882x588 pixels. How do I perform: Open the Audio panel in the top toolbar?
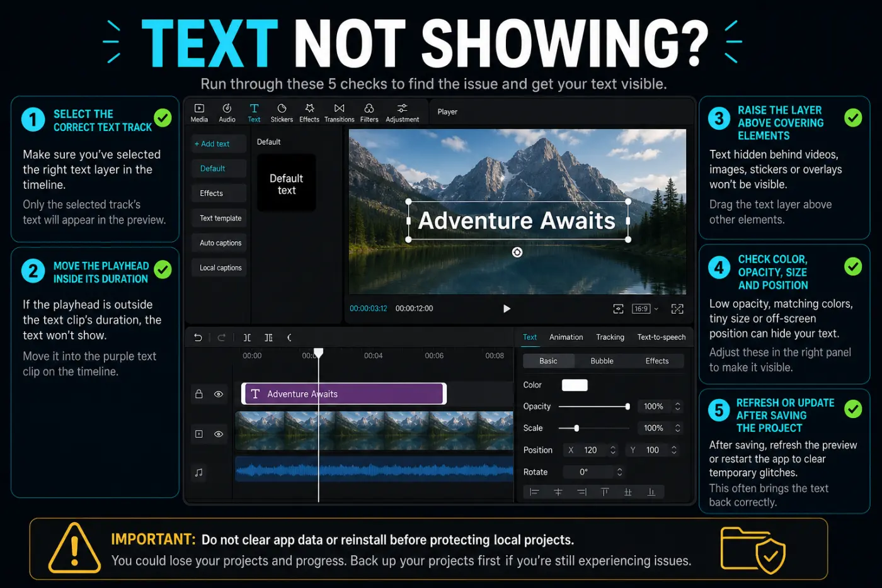pyautogui.click(x=227, y=113)
